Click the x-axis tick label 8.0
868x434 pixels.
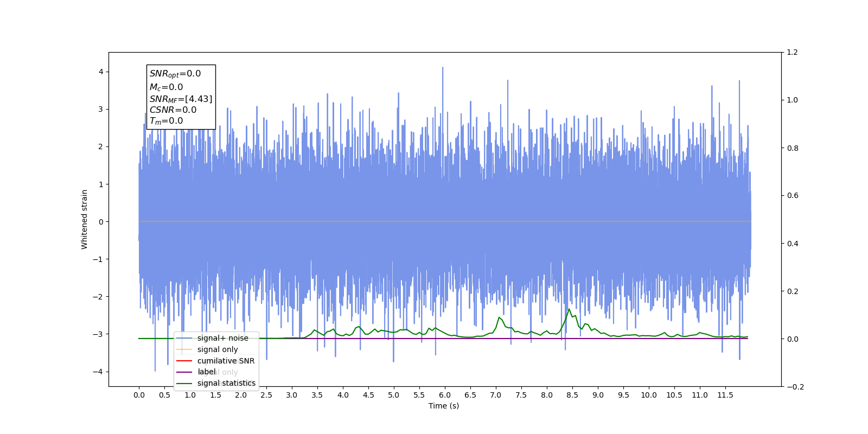pos(547,395)
